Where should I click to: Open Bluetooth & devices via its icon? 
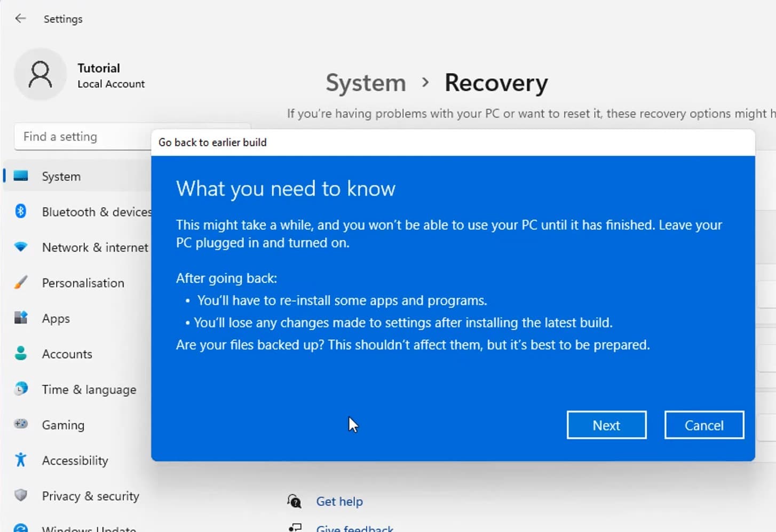(x=21, y=211)
